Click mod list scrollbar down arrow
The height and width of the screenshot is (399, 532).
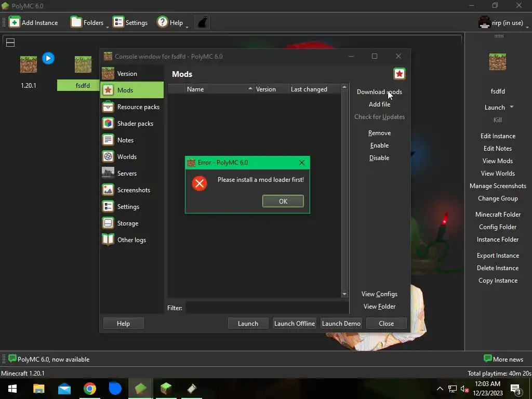click(344, 294)
